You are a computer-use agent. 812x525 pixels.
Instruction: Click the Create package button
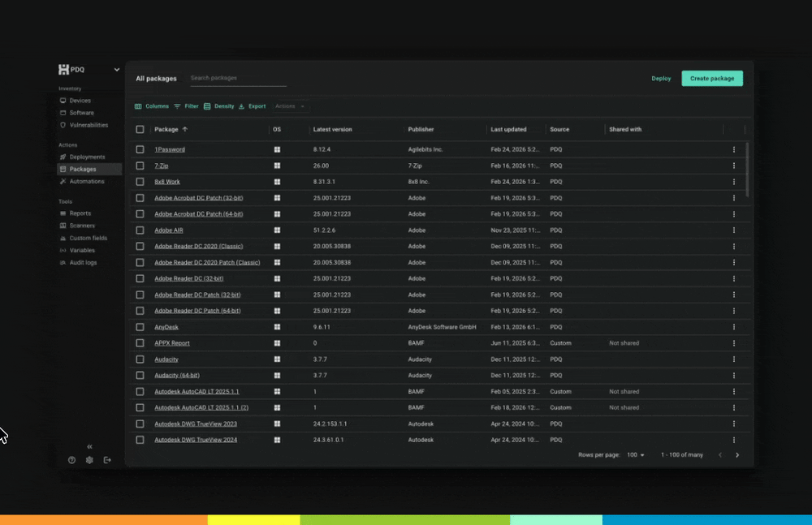(712, 79)
